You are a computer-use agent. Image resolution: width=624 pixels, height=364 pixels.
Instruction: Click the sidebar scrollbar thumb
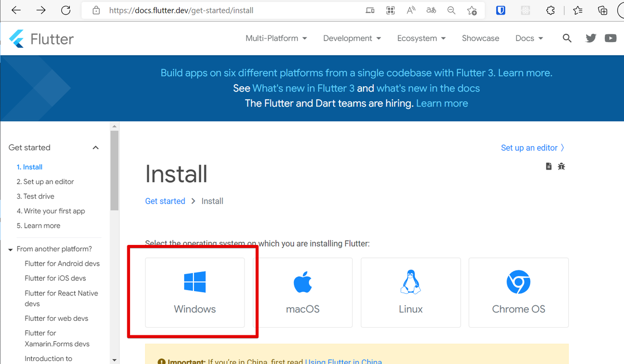tap(114, 171)
